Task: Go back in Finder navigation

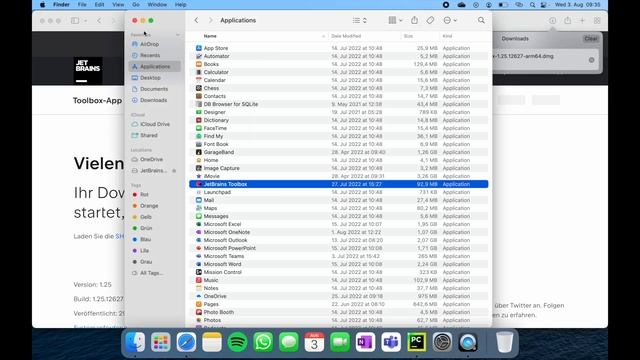Action: coord(196,20)
